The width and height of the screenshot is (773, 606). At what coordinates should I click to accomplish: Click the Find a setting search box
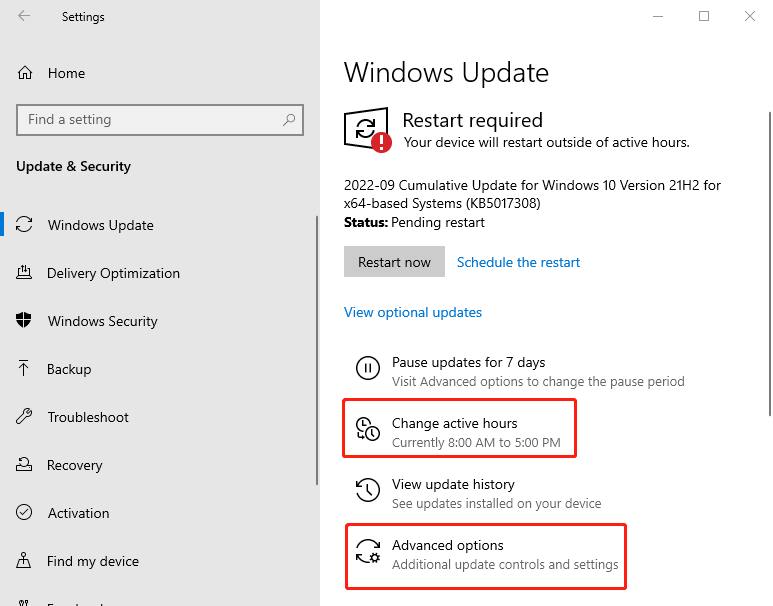(160, 120)
